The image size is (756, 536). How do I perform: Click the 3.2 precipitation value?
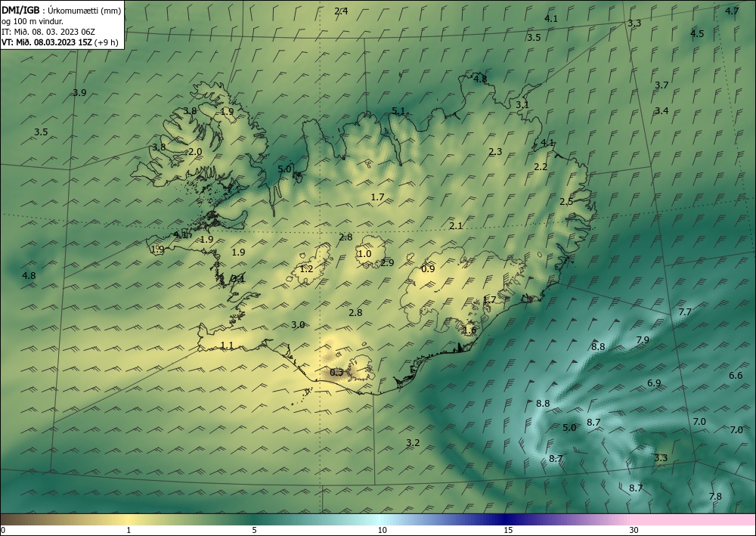413,442
